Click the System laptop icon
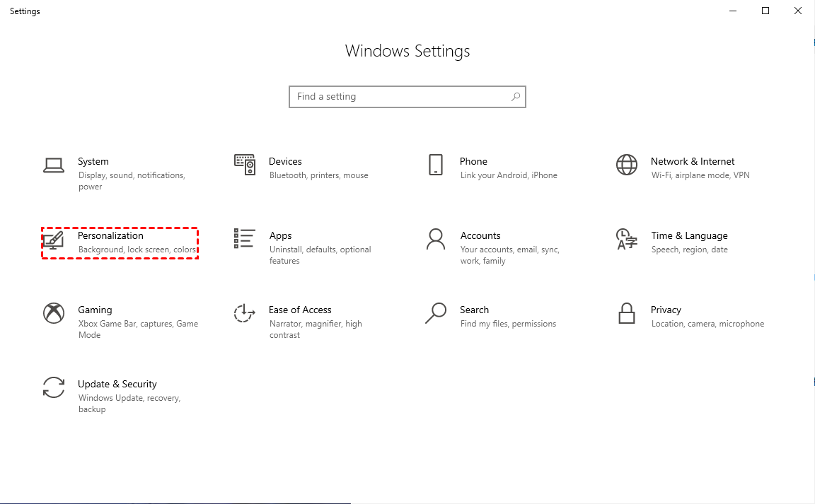 tap(54, 165)
